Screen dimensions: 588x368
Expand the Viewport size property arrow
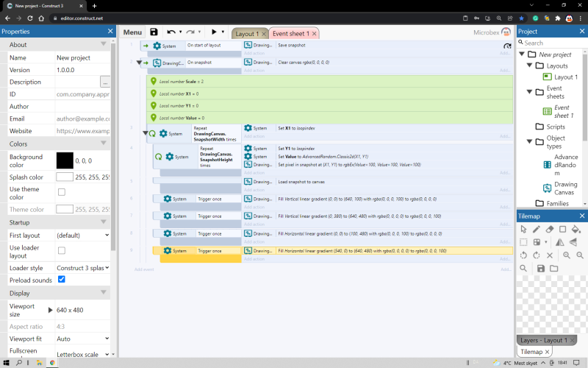50,310
